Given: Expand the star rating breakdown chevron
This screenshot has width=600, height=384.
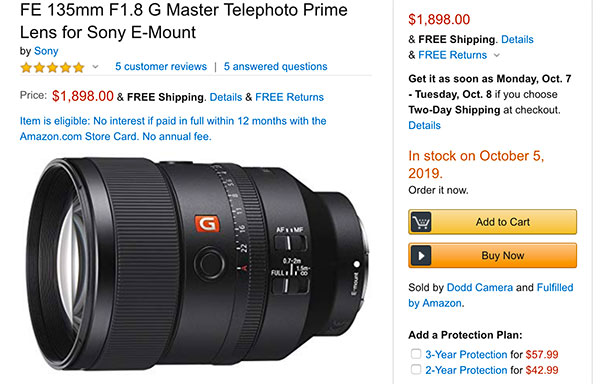Looking at the screenshot, I should tap(95, 67).
